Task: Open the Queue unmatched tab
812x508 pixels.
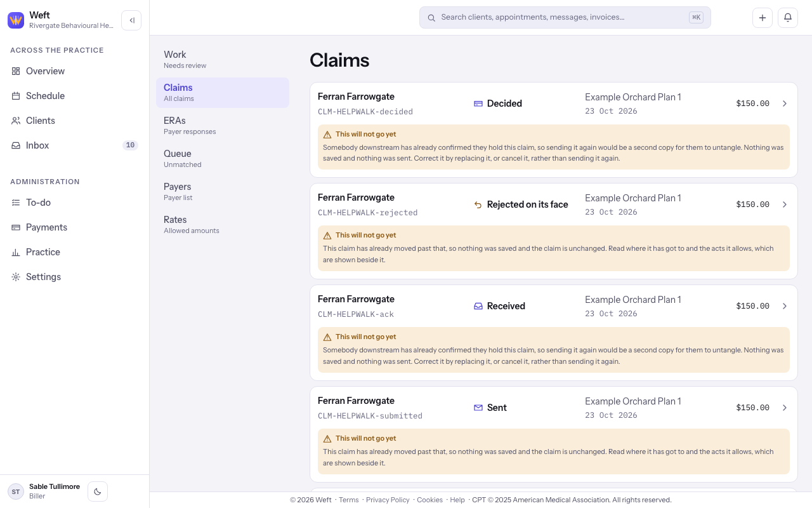Action: coord(223,159)
